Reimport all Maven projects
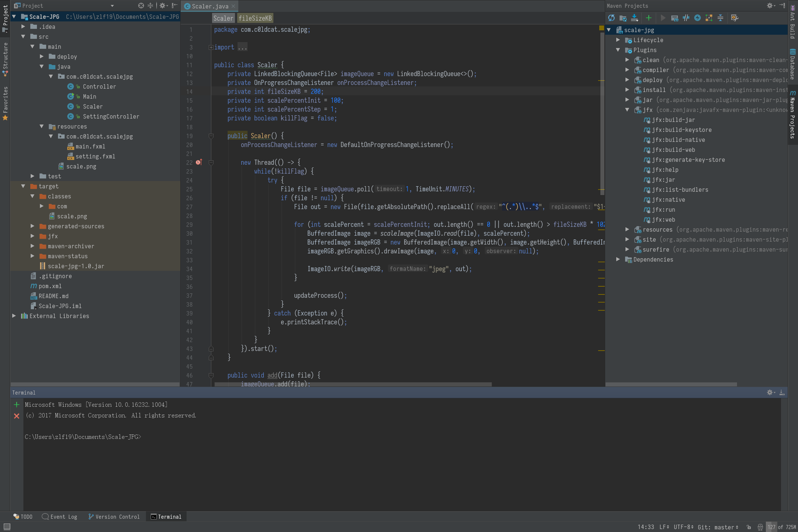The height and width of the screenshot is (532, 798). 611,18
